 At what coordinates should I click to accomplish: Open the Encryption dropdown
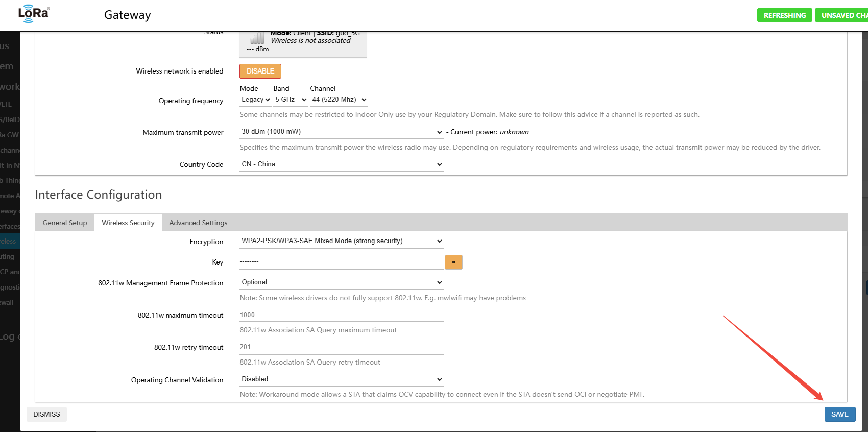tap(341, 241)
